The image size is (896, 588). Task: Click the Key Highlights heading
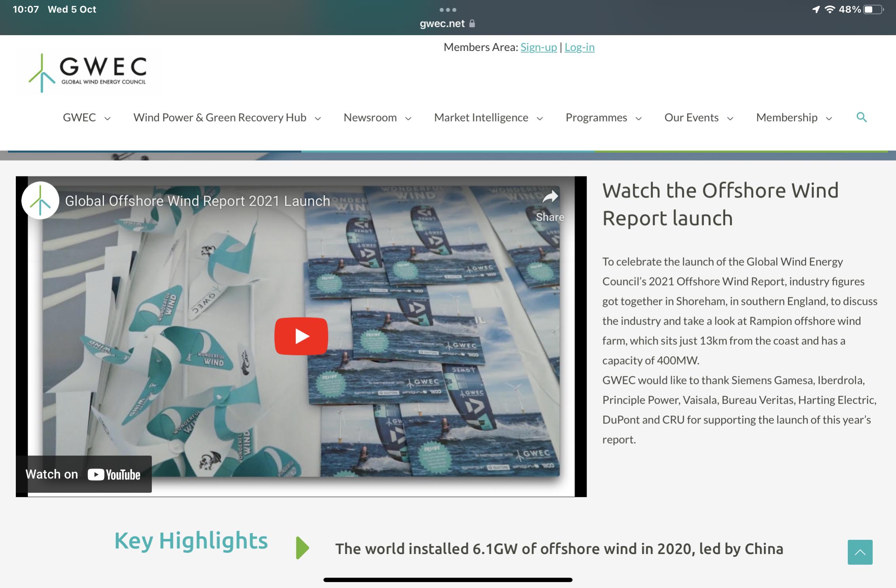pyautogui.click(x=191, y=541)
